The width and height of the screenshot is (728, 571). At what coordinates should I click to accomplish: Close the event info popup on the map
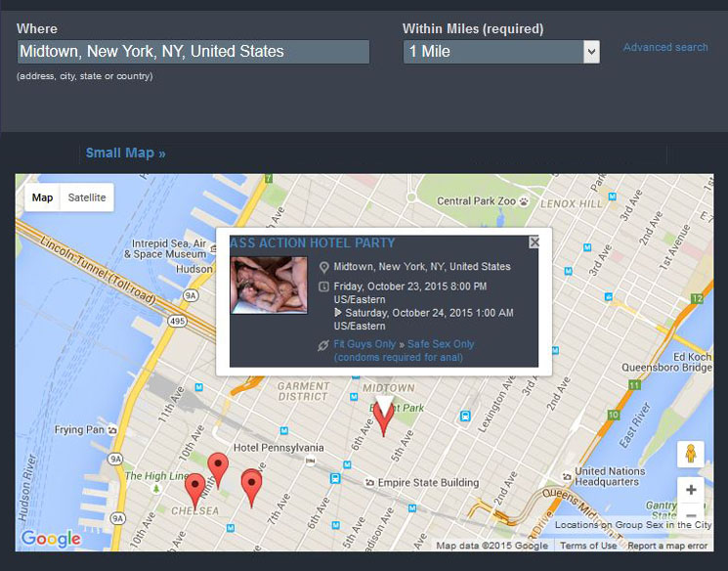(534, 242)
